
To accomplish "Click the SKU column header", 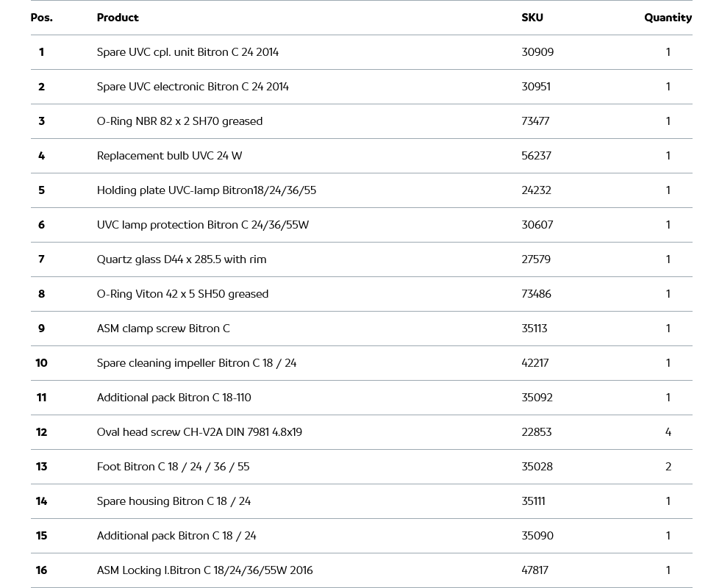I will coord(532,18).
